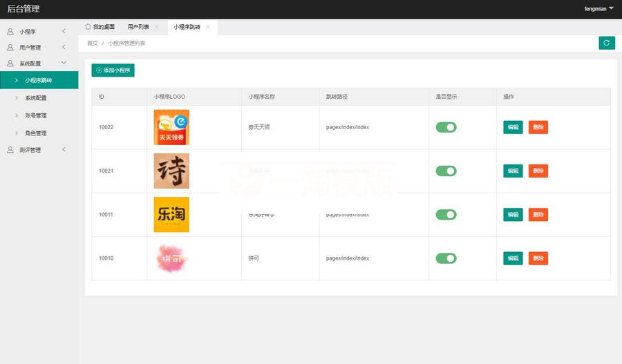Toggle display switch for ID 10022
Viewport: 622px width, 364px height.
click(x=446, y=127)
